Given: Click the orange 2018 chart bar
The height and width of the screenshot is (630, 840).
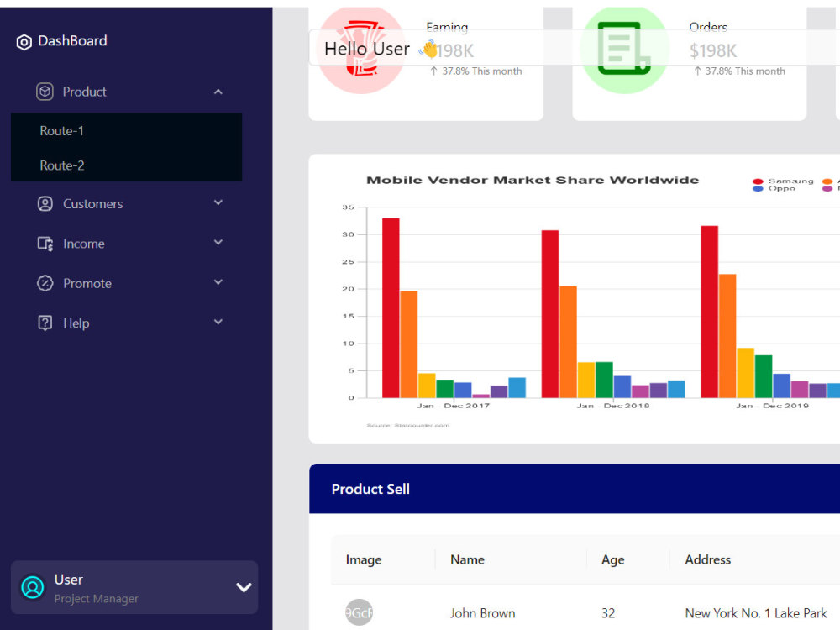Looking at the screenshot, I should point(568,343).
